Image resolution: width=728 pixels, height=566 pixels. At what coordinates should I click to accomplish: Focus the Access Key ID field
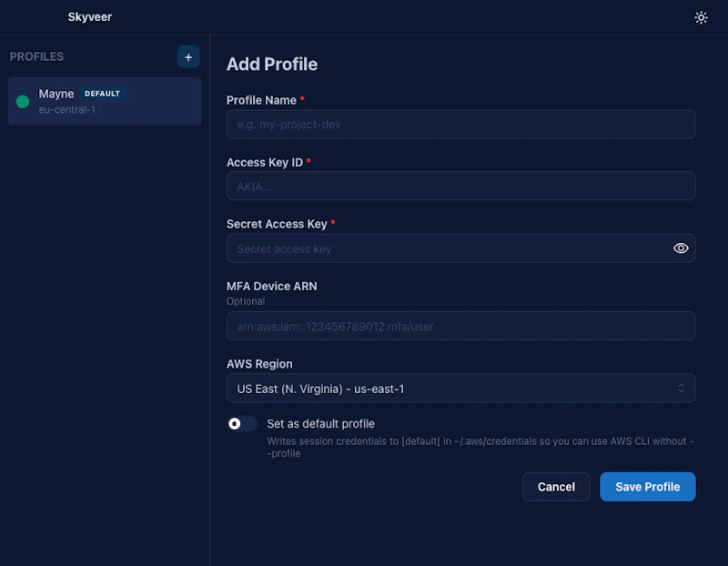(x=460, y=187)
